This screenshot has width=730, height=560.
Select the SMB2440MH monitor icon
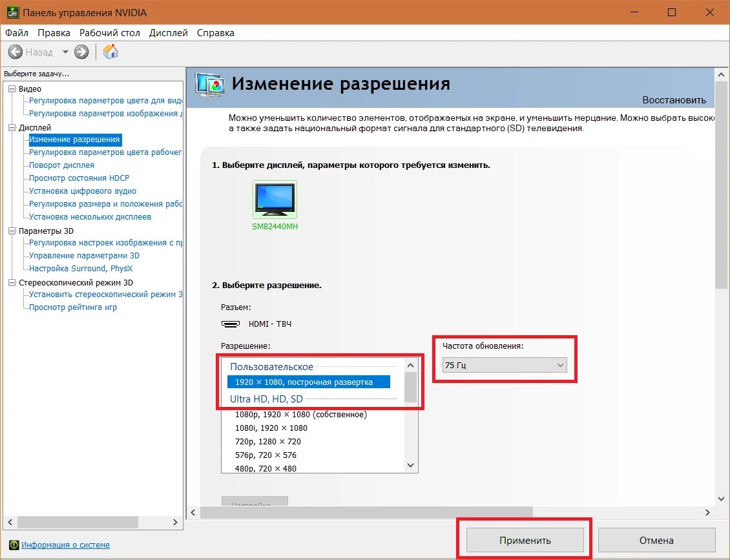tap(275, 199)
